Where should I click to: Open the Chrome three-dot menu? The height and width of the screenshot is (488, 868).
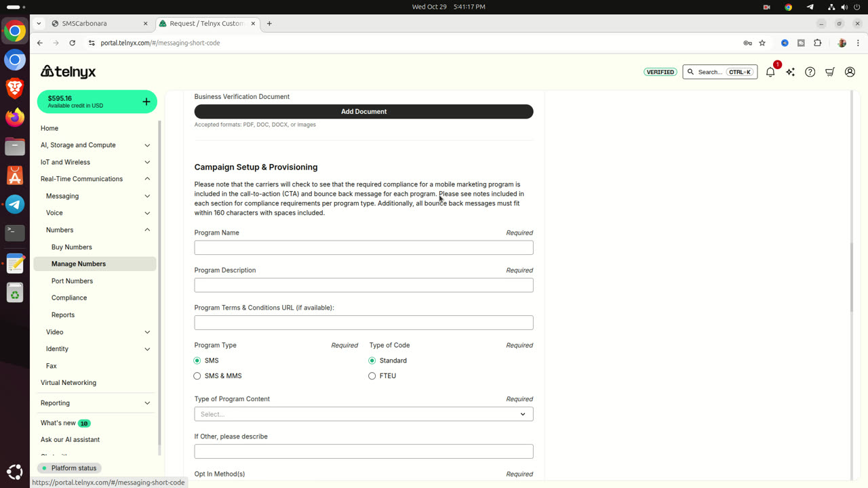[857, 43]
